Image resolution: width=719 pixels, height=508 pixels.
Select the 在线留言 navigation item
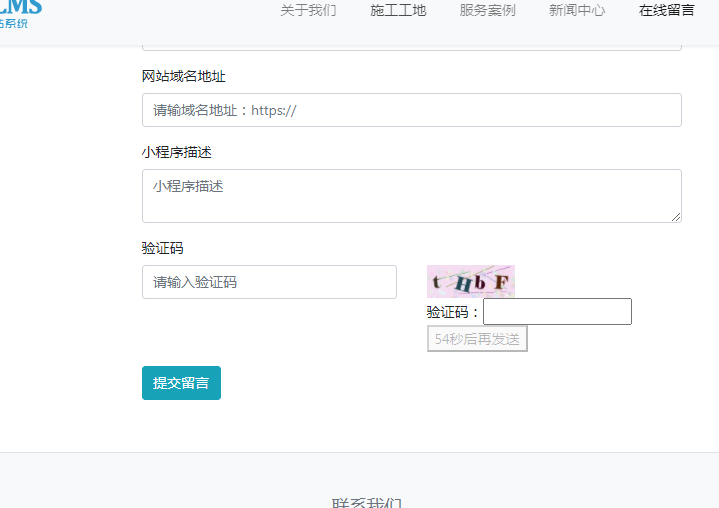tap(666, 11)
